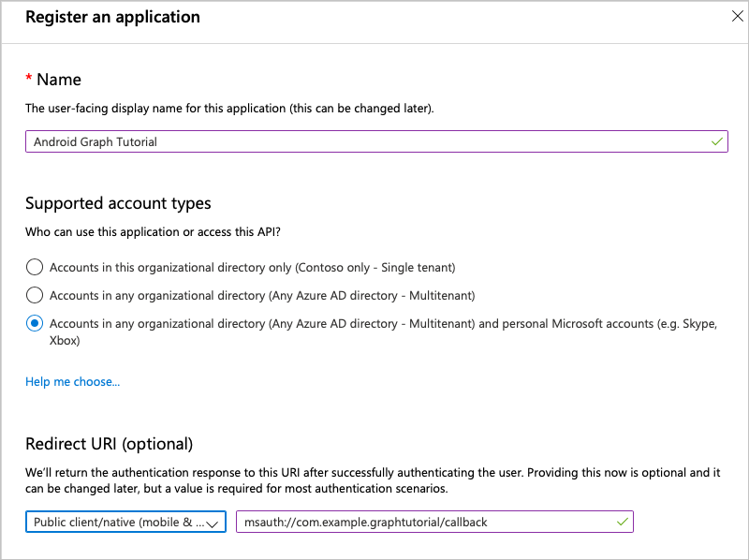The image size is (749, 560).
Task: Click the Name field label
Action: (x=59, y=80)
